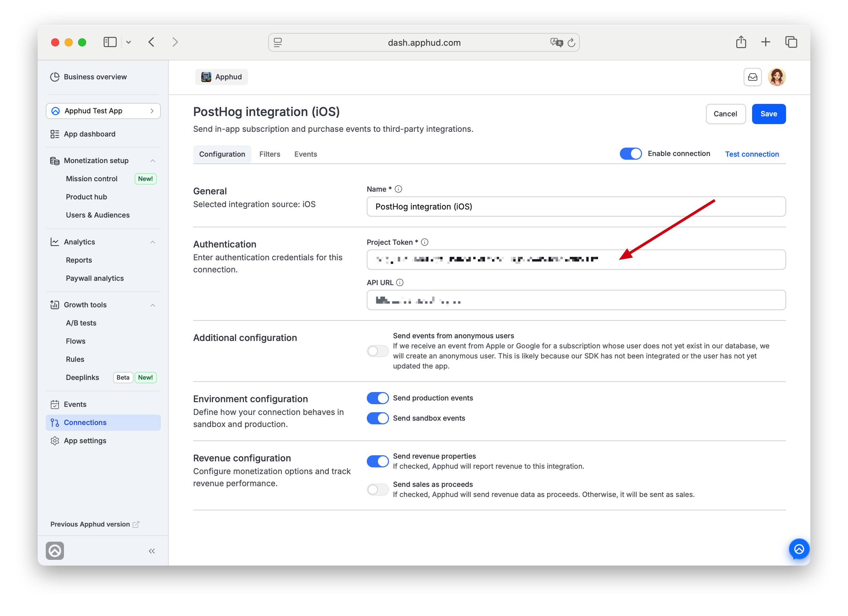Open Flows in sidebar

[75, 341]
